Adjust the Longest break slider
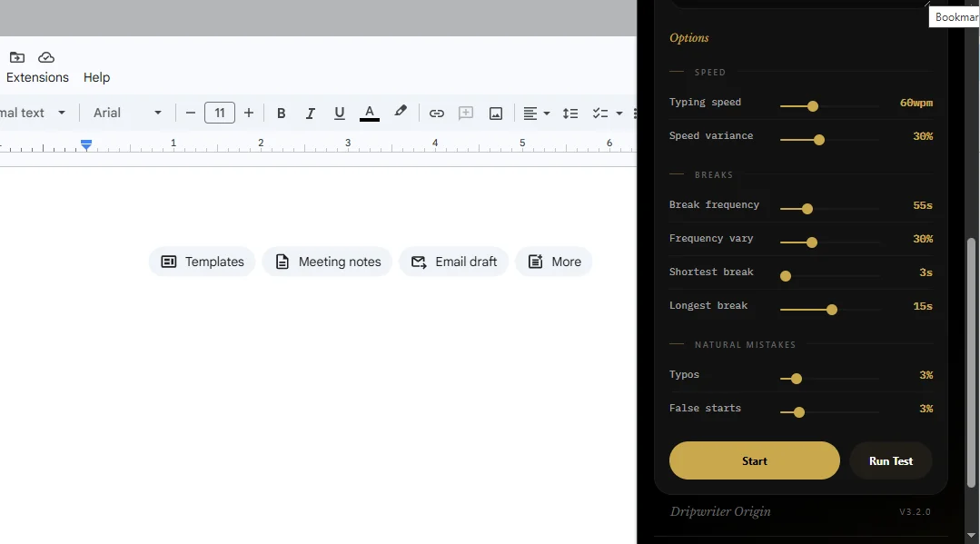Screen dimensions: 980x544 pos(829,310)
